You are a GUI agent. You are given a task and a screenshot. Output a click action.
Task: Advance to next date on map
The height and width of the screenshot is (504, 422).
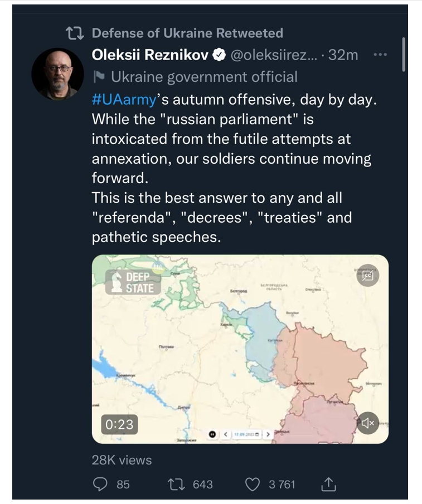(x=268, y=434)
